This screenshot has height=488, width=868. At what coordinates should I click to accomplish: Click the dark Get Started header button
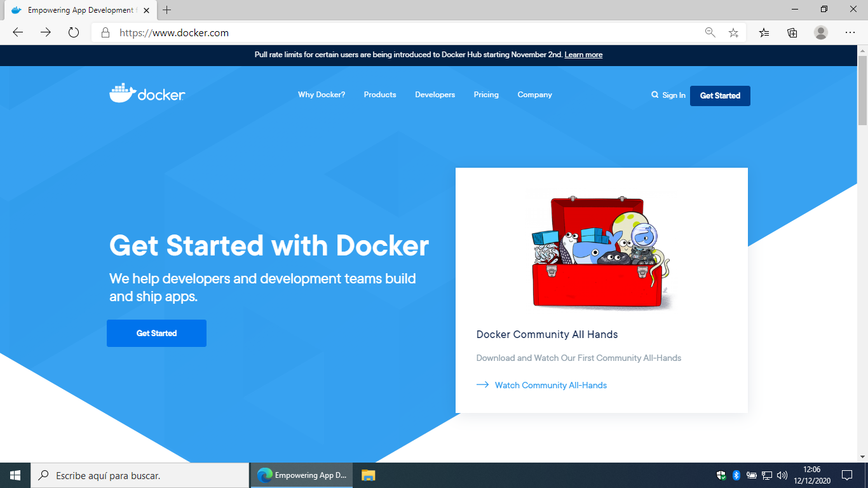pyautogui.click(x=720, y=96)
